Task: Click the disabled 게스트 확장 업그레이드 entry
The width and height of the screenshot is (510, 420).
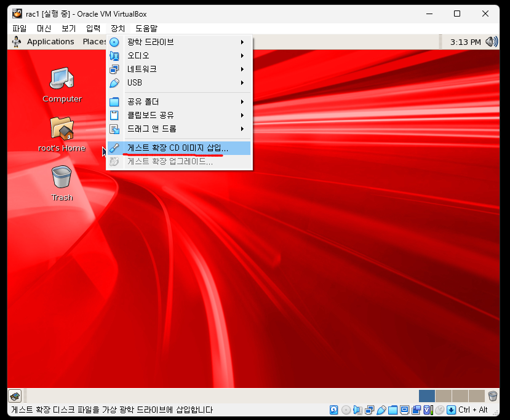Action: (x=179, y=162)
